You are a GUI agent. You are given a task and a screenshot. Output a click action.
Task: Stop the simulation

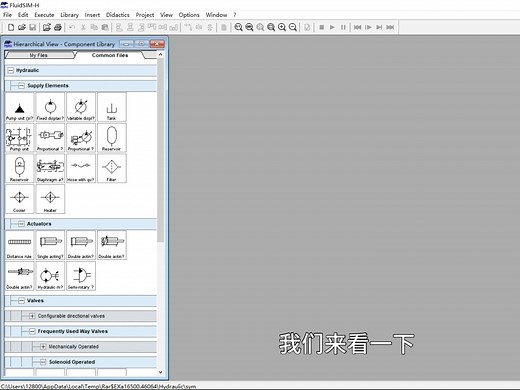tap(321, 27)
